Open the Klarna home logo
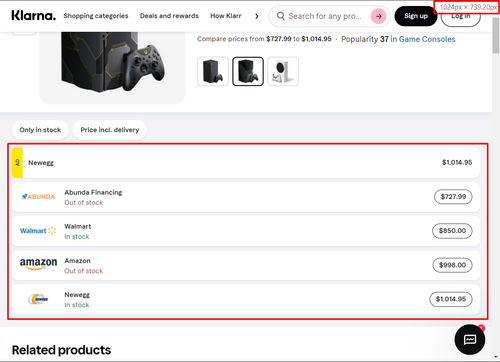 coord(33,16)
